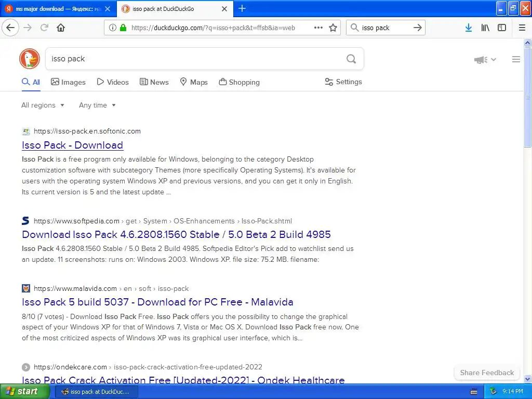Click the Firefox address bar URL

point(213,28)
